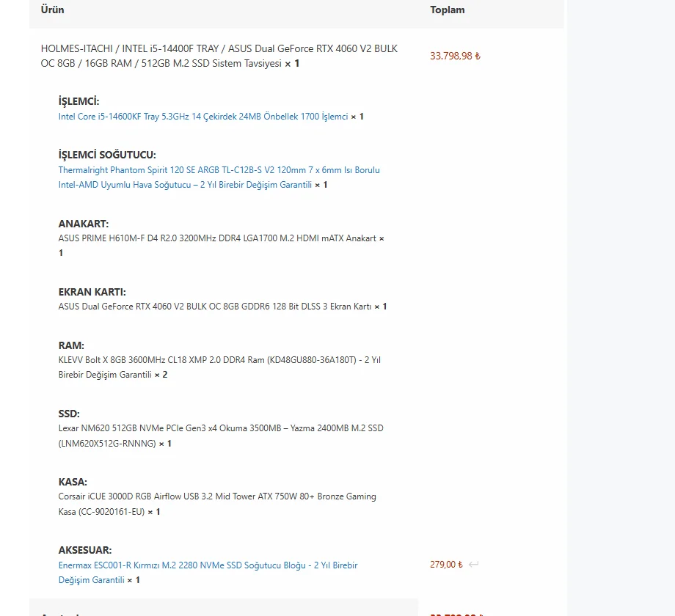Click the KASA section label
This screenshot has width=675, height=616.
73,482
